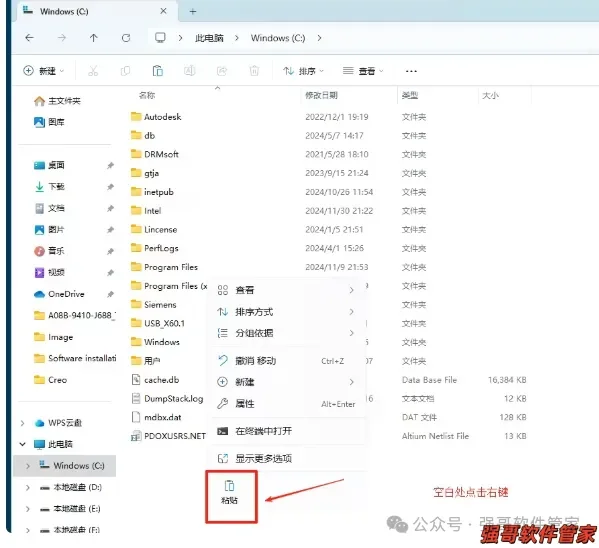
Task: Open 音乐 music in sidebar
Action: pos(49,251)
